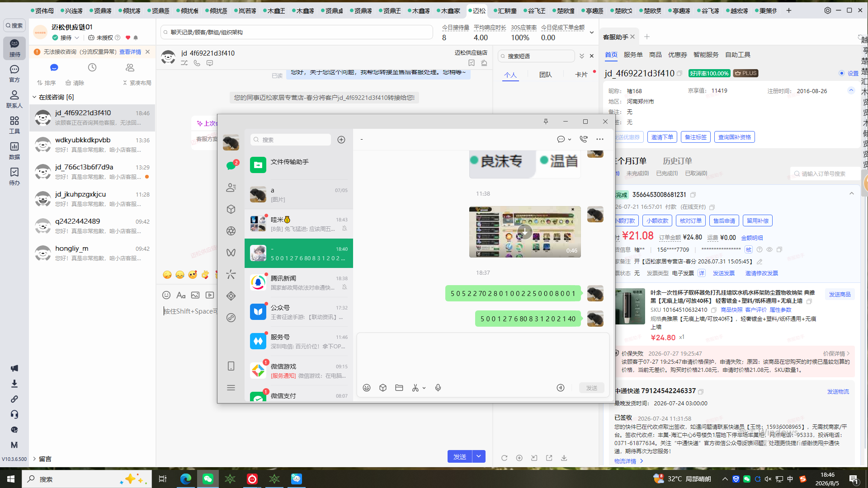Click the 售后申请 button on the order
This screenshot has width=868, height=488.
(x=724, y=221)
